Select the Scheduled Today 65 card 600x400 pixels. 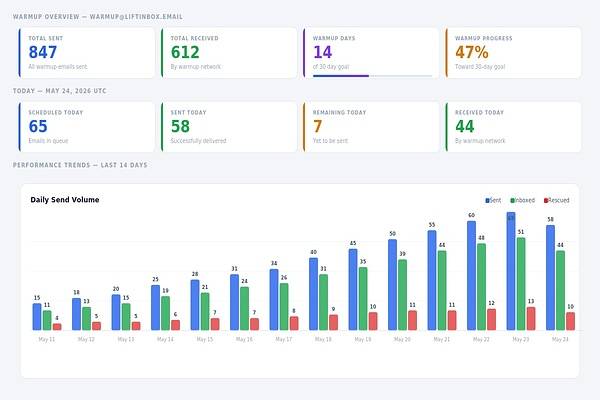[86, 127]
